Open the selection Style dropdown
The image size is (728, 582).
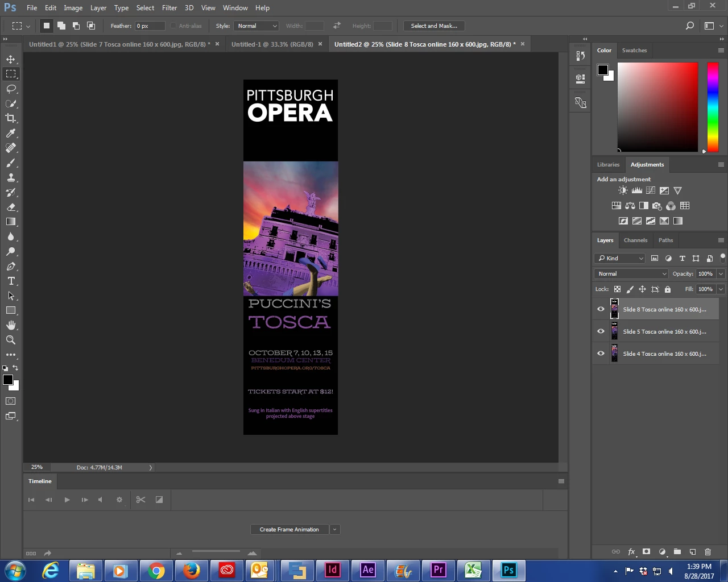[256, 26]
